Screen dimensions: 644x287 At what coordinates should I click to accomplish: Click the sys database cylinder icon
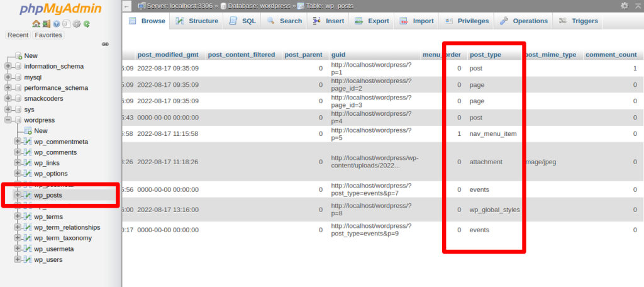coord(18,110)
